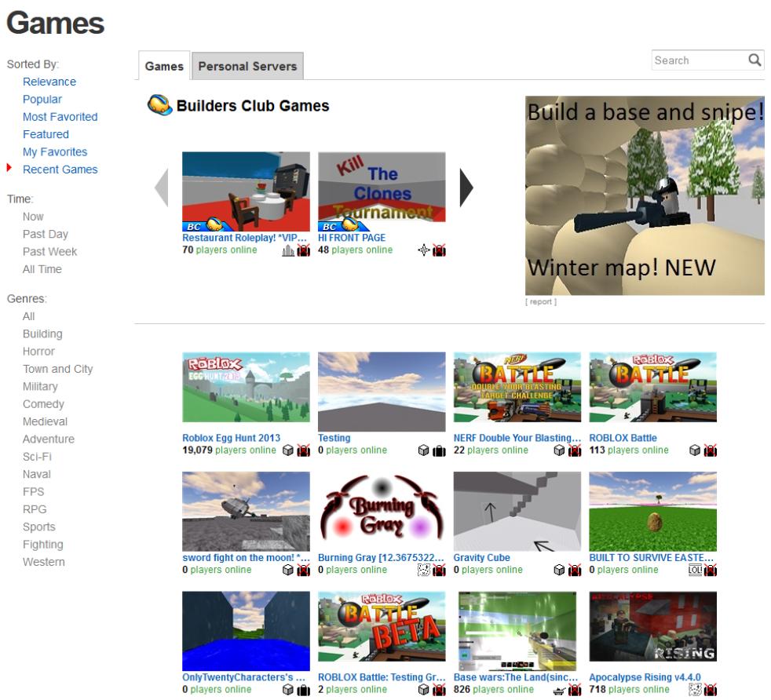Sort games by Relevance

[x=49, y=82]
